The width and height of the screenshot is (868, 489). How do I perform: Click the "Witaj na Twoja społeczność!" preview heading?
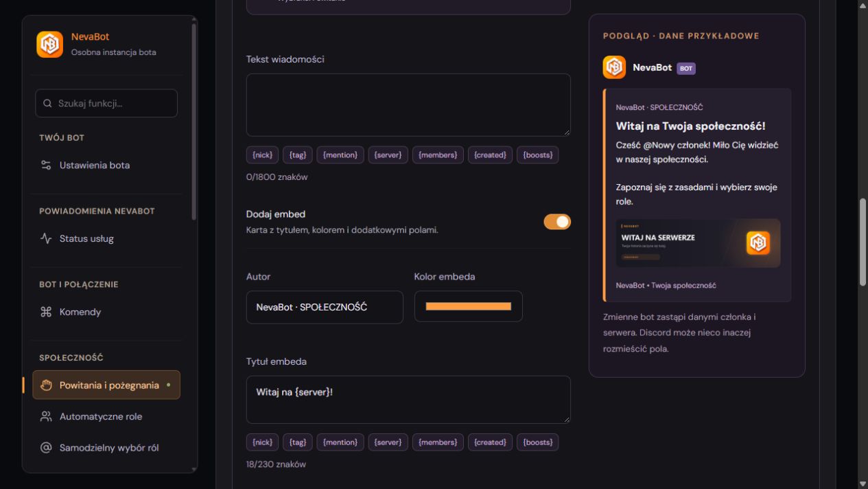690,126
